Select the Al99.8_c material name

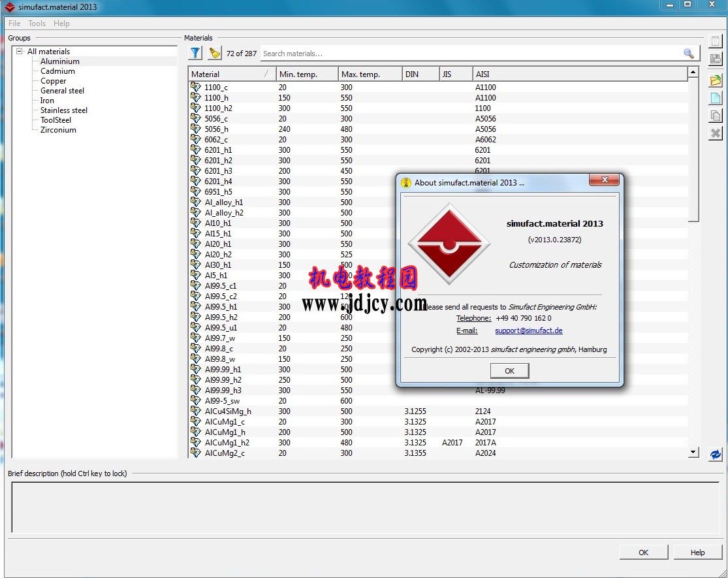tap(219, 348)
